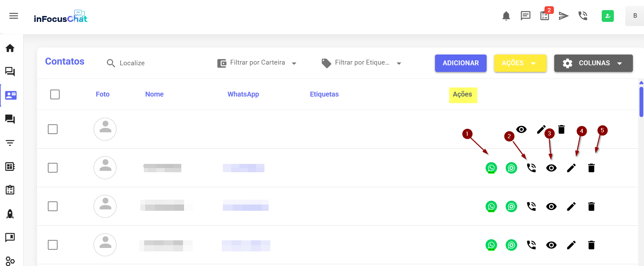Open the hamburger menu in the header
Screen dimensions: 644x266
14,16
